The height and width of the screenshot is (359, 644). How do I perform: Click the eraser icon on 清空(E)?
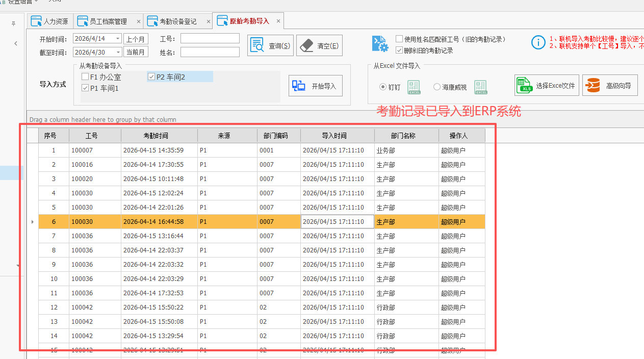pyautogui.click(x=306, y=45)
